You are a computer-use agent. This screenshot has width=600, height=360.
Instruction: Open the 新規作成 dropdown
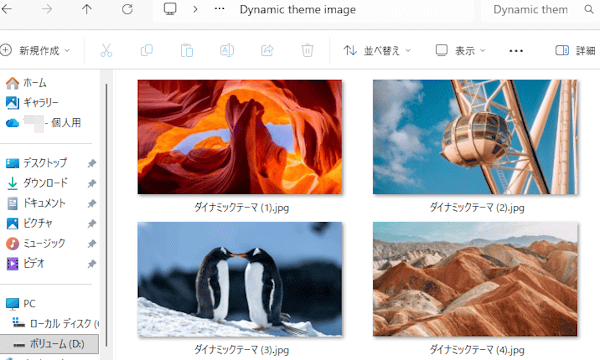tap(36, 50)
